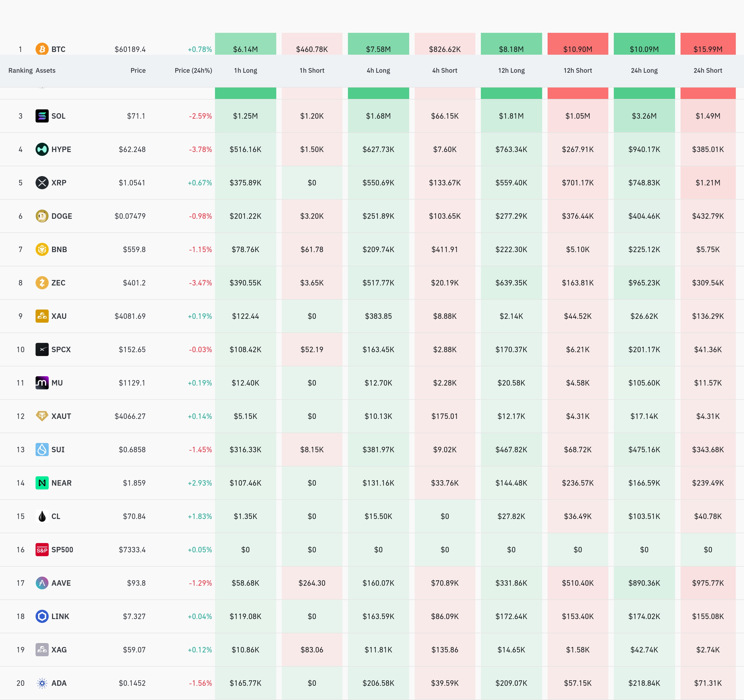Sort by the Price column header

(x=138, y=70)
